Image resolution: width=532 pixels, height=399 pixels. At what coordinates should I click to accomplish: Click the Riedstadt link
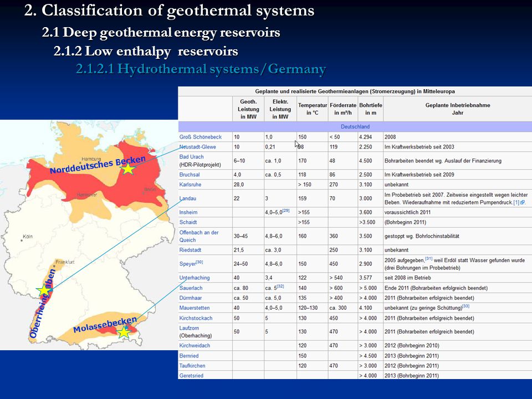[x=190, y=250]
